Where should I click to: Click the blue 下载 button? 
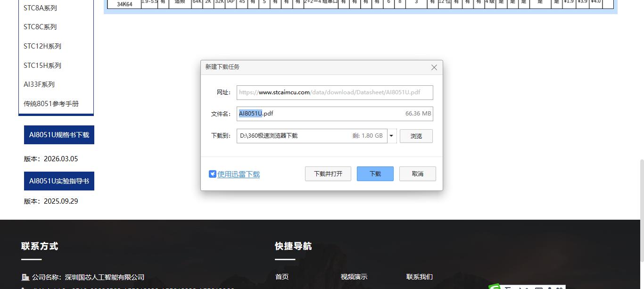375,173
